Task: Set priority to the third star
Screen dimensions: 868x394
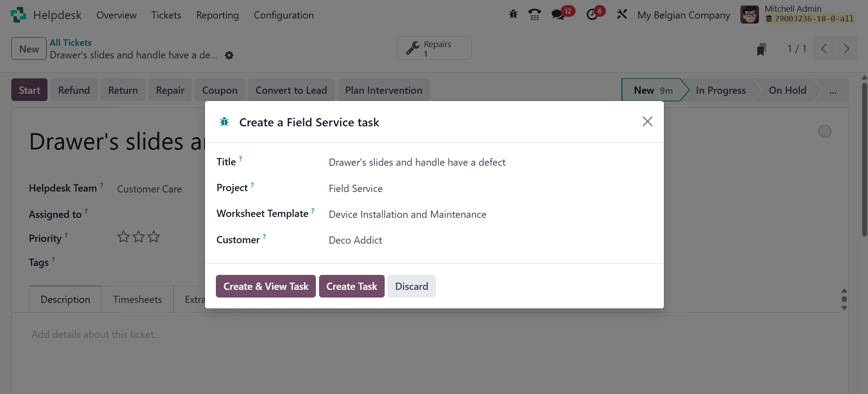Action: coord(154,237)
